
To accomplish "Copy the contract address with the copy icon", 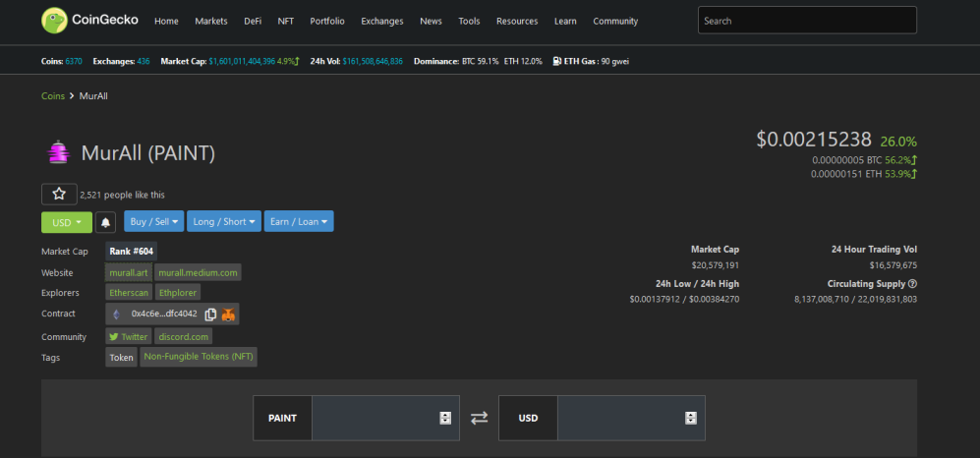I will (210, 315).
